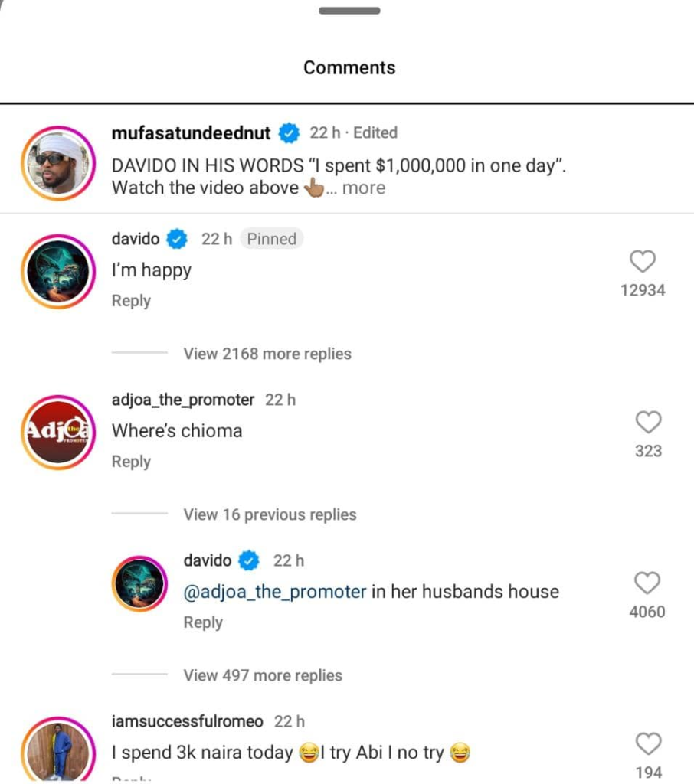
Task: Like adjoa_the_promoter's "Where's chioma" comment
Action: coord(649,422)
